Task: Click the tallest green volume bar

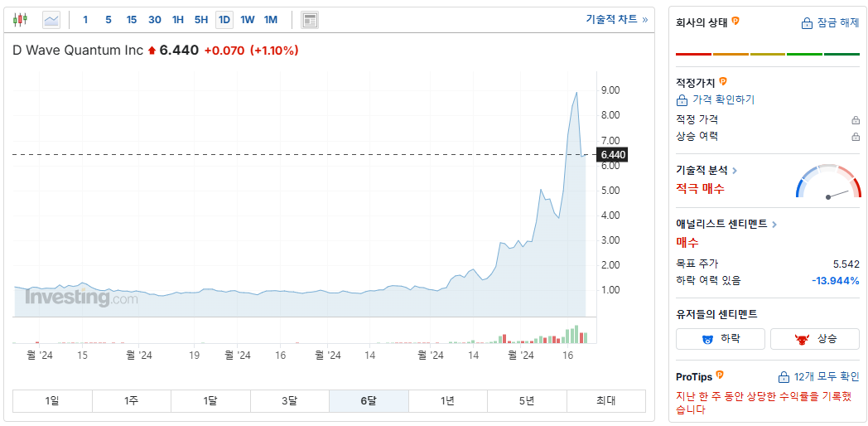Action: (x=576, y=335)
